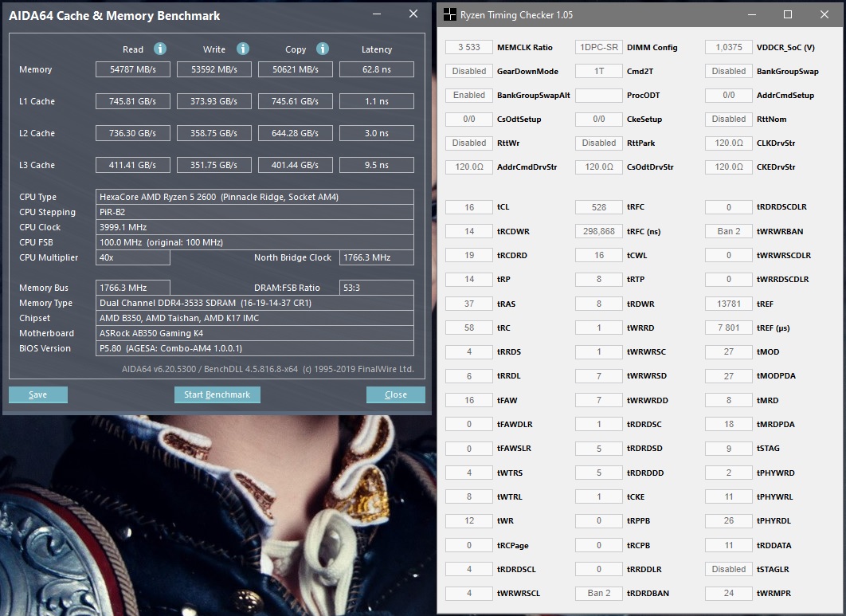Click the BIOS Version field P5.80
Viewport: 846px width, 616px height.
coord(255,348)
